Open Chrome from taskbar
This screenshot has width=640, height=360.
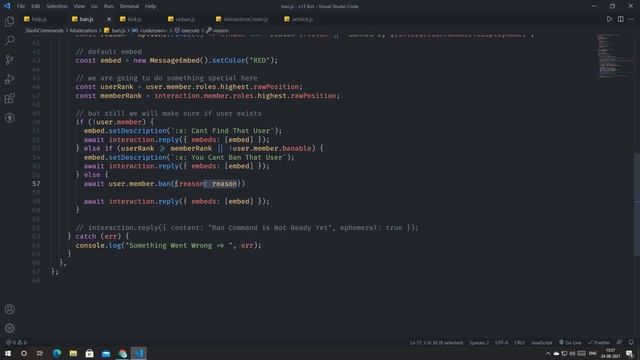(x=122, y=353)
